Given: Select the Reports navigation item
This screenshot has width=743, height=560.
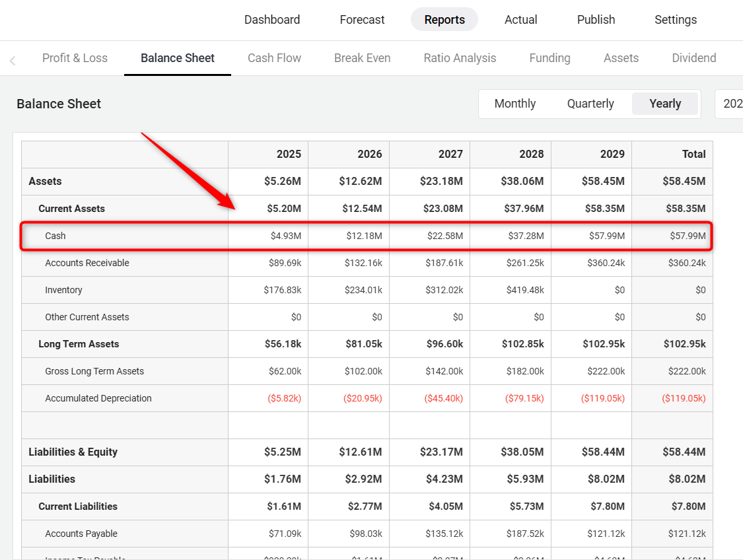Looking at the screenshot, I should pyautogui.click(x=444, y=20).
